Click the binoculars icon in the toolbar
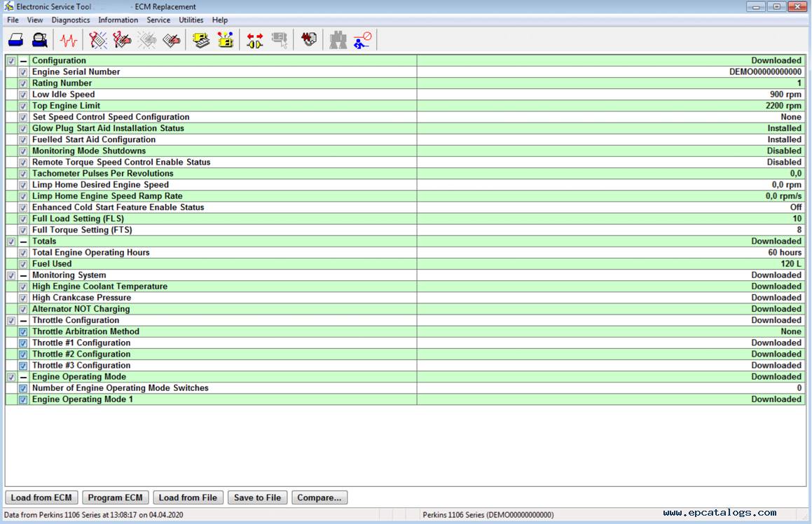The height and width of the screenshot is (524, 812). click(x=338, y=40)
